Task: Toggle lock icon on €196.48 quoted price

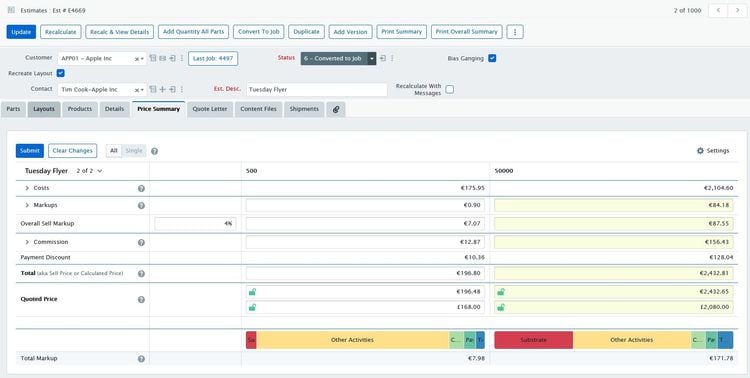Action: (252, 292)
